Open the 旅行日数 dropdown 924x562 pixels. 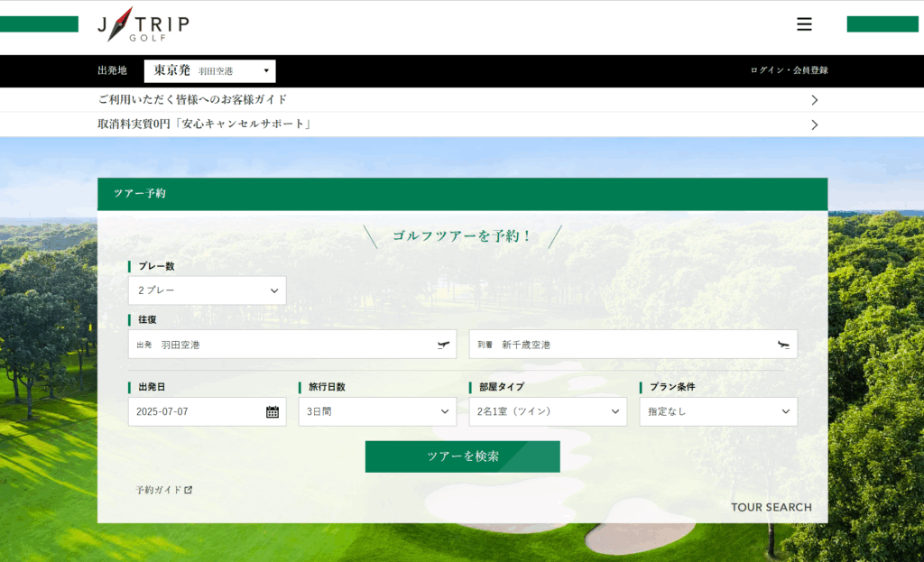pos(377,411)
